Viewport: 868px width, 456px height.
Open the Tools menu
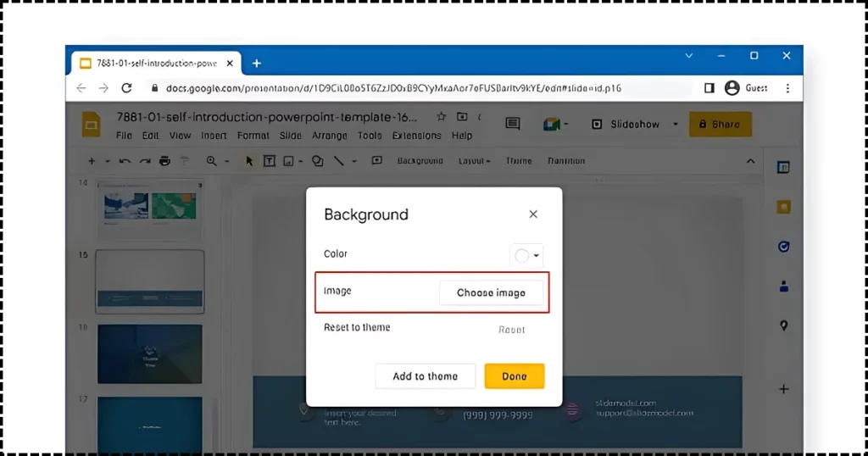point(370,136)
